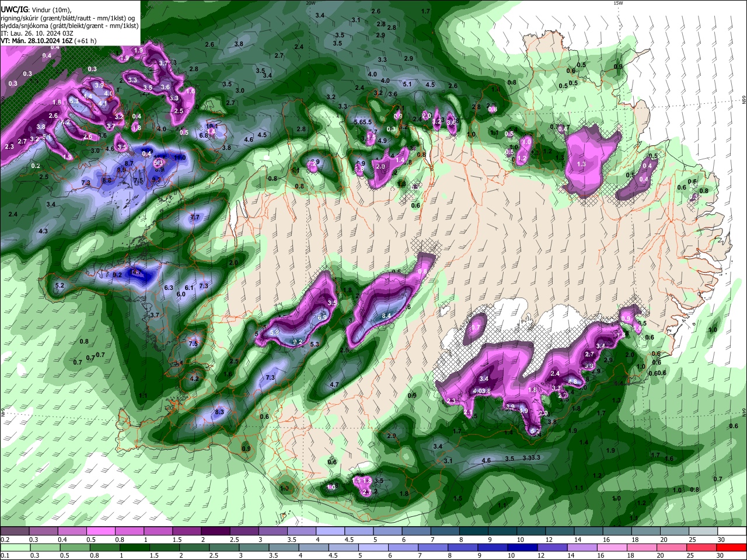Click the light grey upper-row swatch at 25
This screenshot has height=560, width=747.
coord(703,531)
